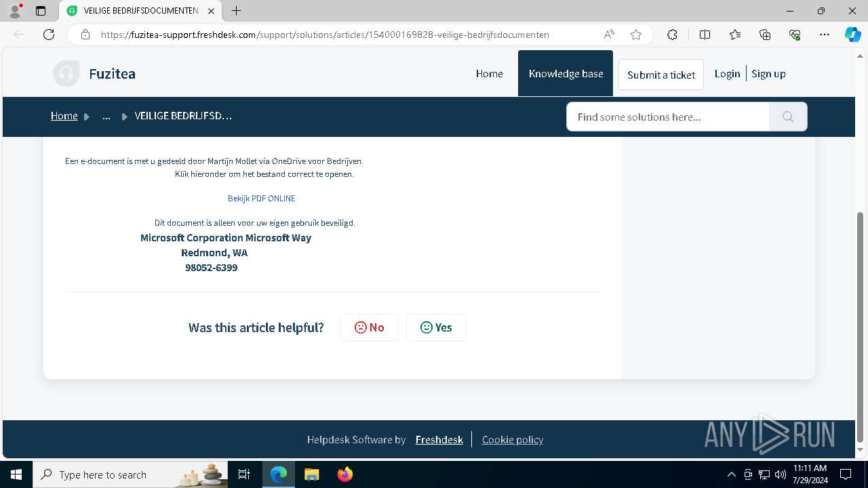Viewport: 868px width, 488px height.
Task: Click the address bar URL
Action: tap(325, 35)
